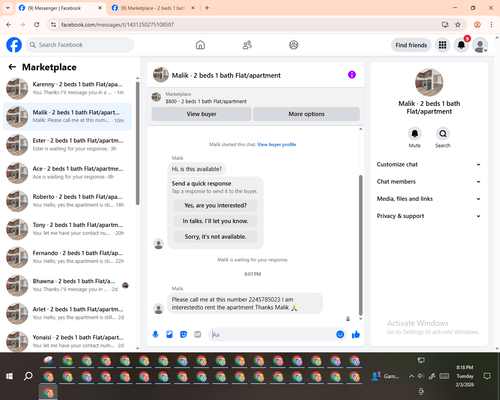500x400 pixels.
Task: Open the Notifications bell
Action: (461, 45)
